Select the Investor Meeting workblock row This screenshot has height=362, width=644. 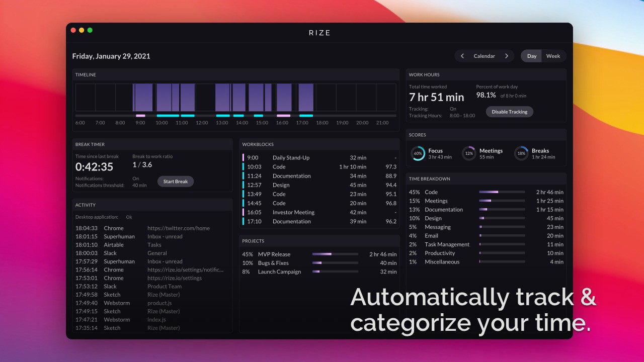point(319,212)
